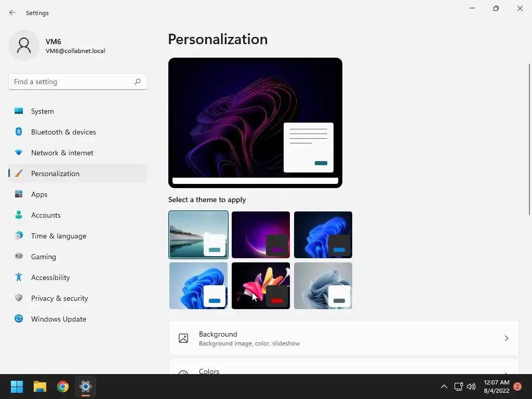This screenshot has width=532, height=399.
Task: Click VM6@collabnet.local email text
Action: pos(75,51)
